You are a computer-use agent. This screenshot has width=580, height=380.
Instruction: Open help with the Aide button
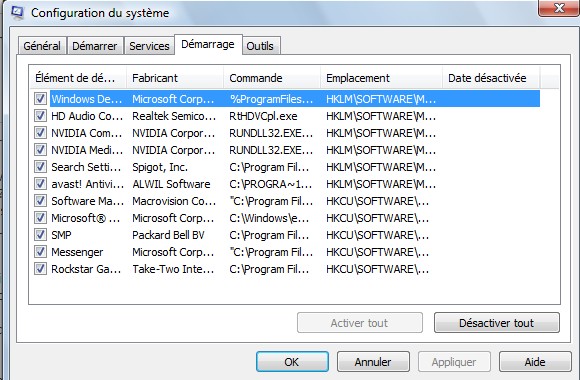535,361
